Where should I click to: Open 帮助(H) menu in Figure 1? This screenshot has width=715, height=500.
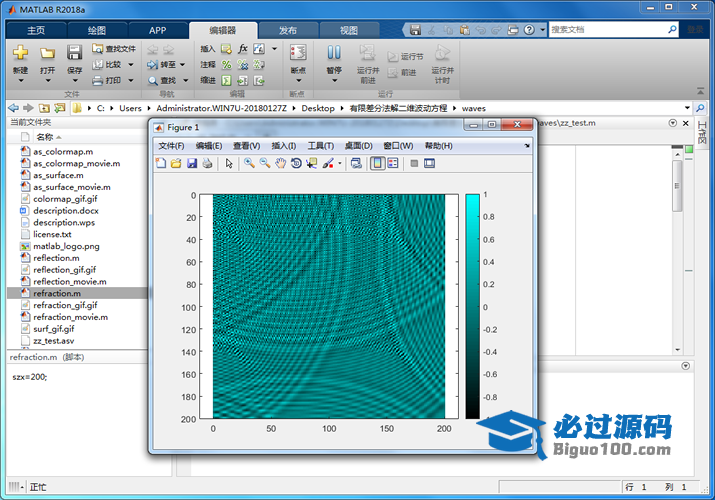tap(439, 146)
